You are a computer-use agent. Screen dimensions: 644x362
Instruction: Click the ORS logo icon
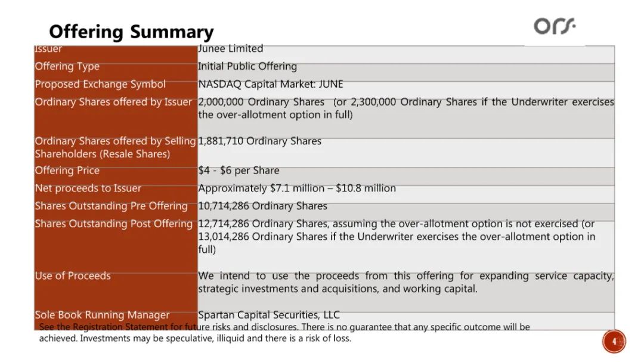tap(555, 26)
